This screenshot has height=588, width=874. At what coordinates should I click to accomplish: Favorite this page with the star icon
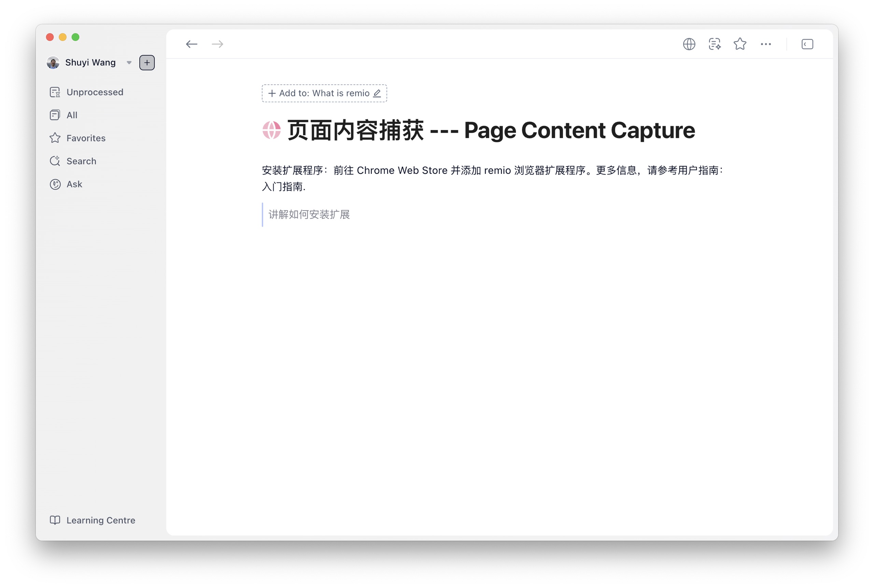click(740, 44)
